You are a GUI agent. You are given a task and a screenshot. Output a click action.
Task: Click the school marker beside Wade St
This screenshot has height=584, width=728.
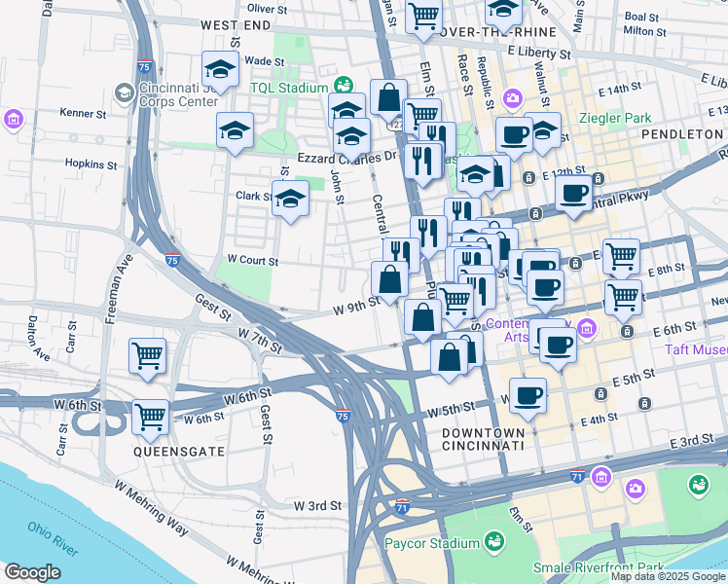pyautogui.click(x=221, y=72)
